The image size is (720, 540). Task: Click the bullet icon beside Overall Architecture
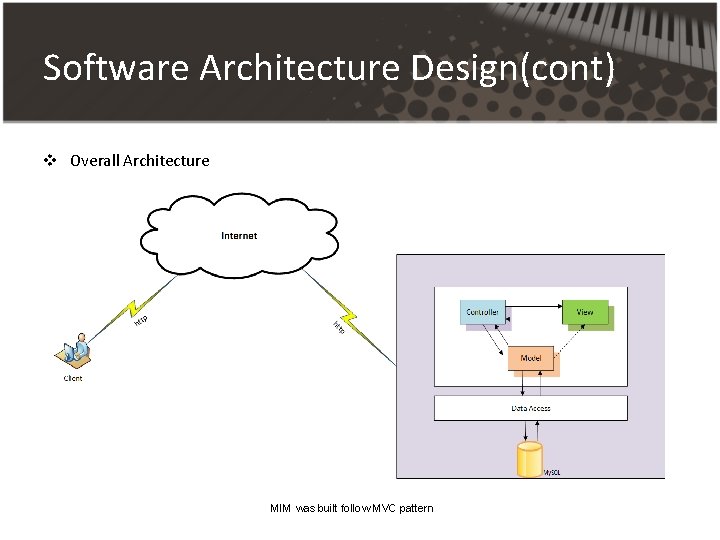[50, 160]
